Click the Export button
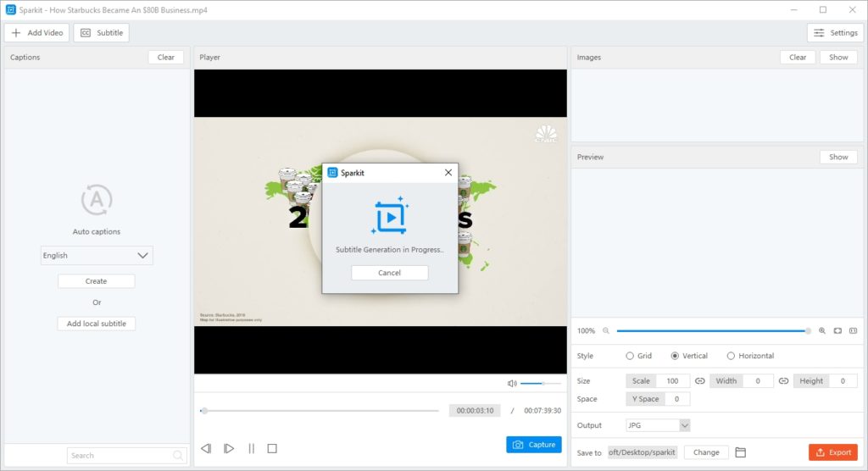The image size is (868, 471). (833, 452)
